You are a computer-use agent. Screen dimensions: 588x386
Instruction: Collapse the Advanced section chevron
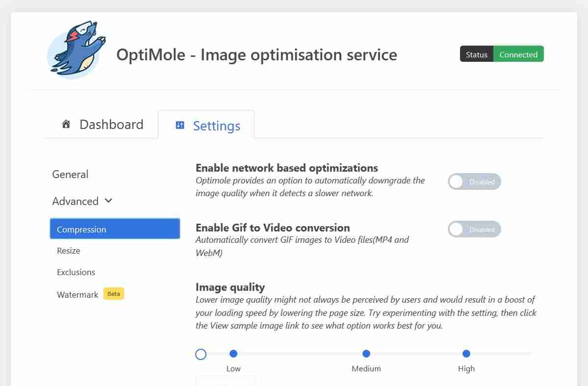coord(107,201)
